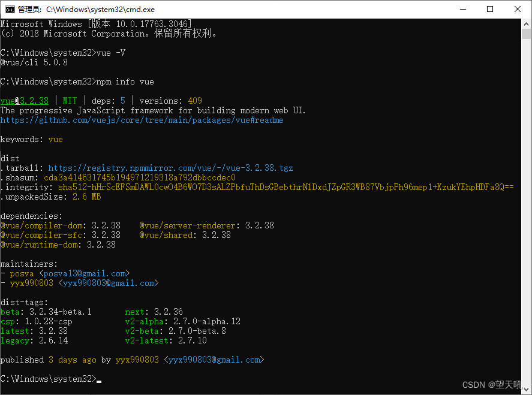Click the next dist-tag 3.2.36

click(154, 312)
